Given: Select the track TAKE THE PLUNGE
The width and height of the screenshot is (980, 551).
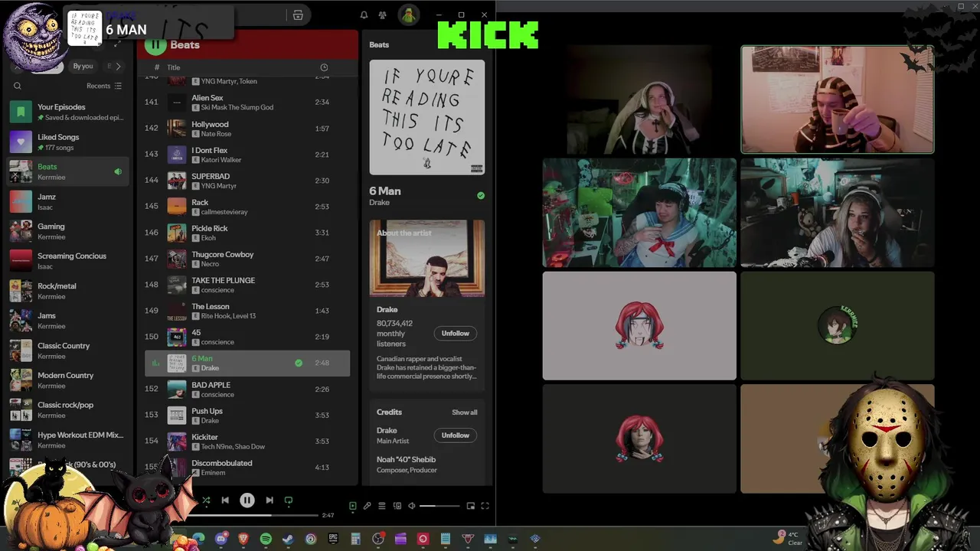Looking at the screenshot, I should 247,285.
